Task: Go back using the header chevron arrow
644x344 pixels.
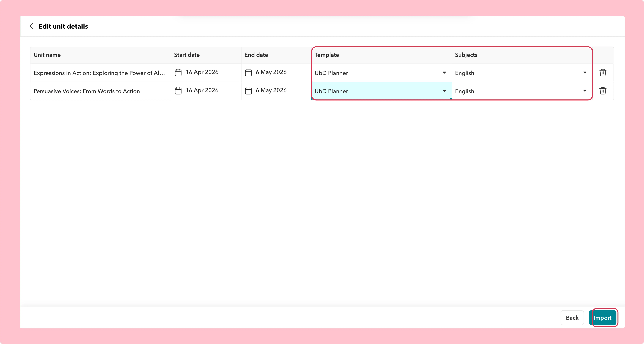Action: tap(31, 26)
